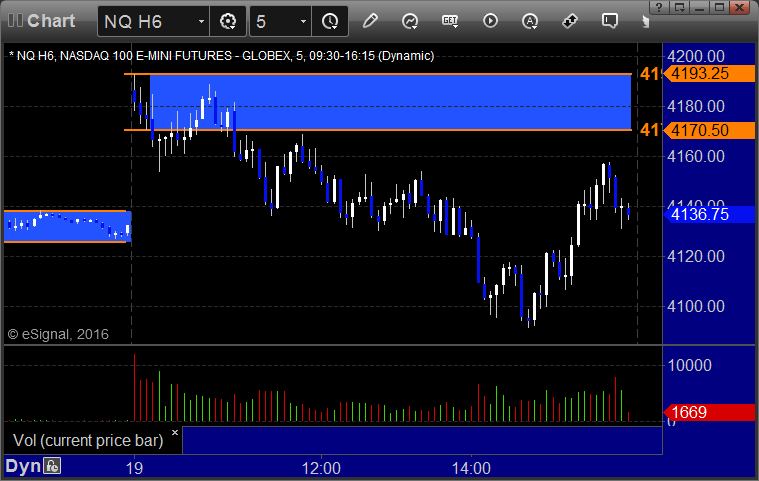Click the window link/dock menu icon
Screen dimensions: 759x481
click(x=679, y=7)
